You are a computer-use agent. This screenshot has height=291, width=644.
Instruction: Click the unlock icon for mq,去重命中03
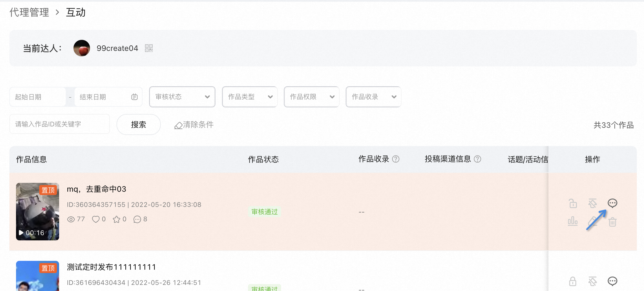point(573,203)
